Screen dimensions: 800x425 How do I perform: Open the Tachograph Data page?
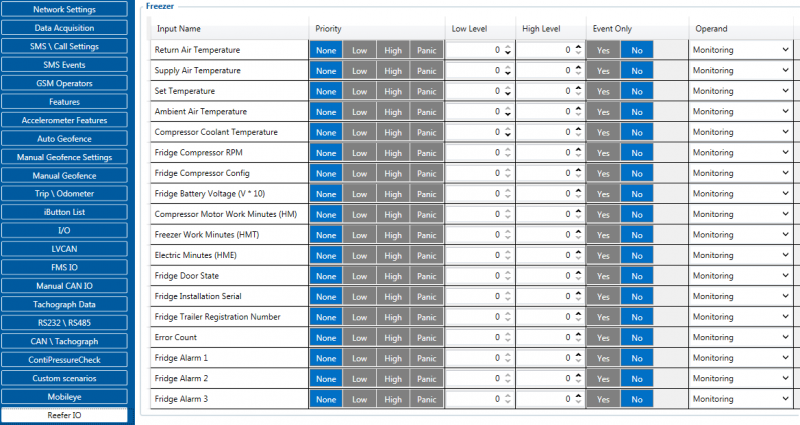click(x=64, y=304)
